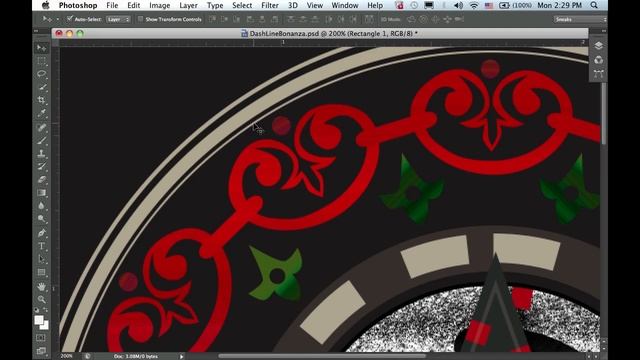Click the Wi-Fi menu bar icon
This screenshot has width=640, height=360.
pos(474,5)
